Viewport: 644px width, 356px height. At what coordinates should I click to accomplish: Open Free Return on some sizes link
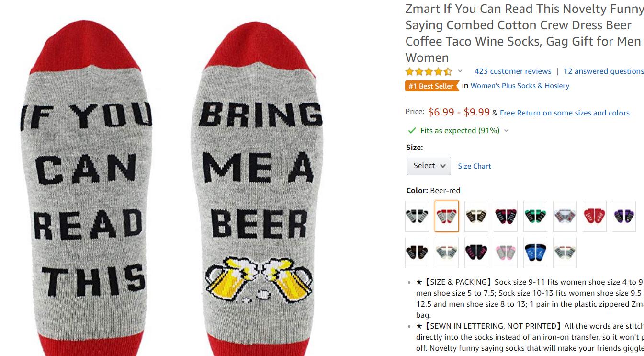[565, 113]
